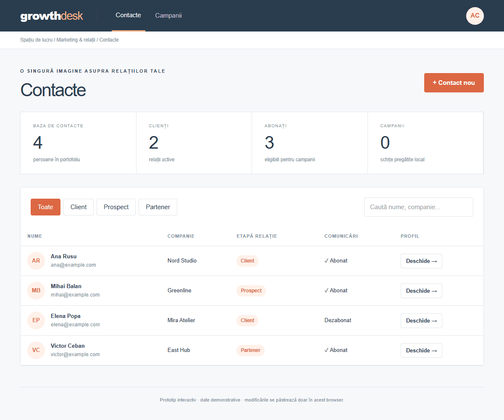Click Mihai Balan's MB avatar
This screenshot has height=420, width=504.
pyautogui.click(x=36, y=291)
